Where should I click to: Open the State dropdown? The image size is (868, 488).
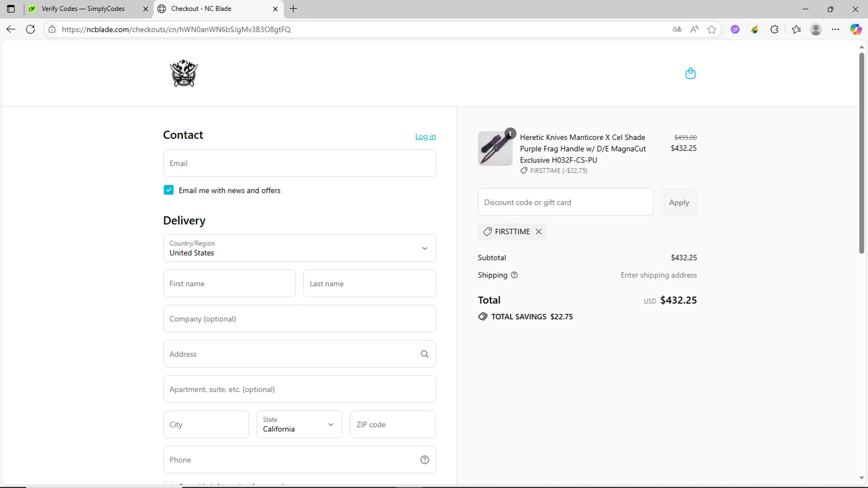299,424
